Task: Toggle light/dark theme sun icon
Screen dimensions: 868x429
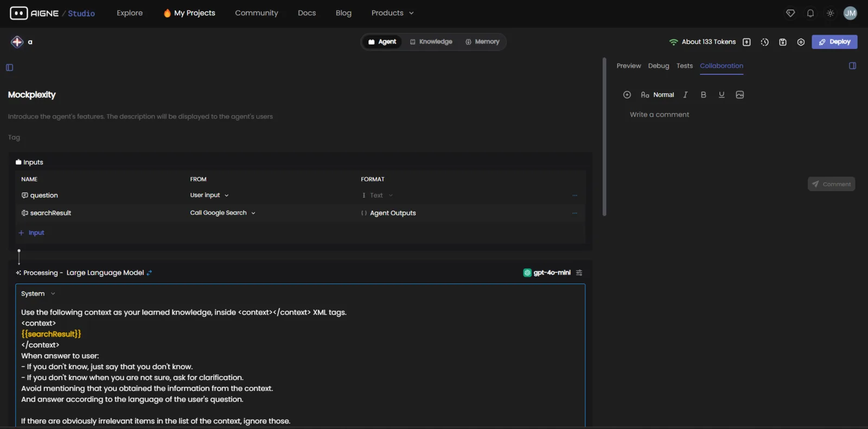Action: point(831,13)
